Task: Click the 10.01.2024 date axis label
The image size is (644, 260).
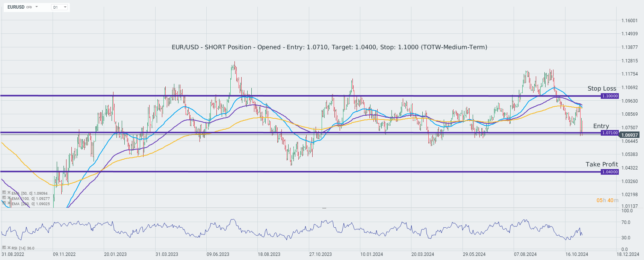Action: click(372, 254)
